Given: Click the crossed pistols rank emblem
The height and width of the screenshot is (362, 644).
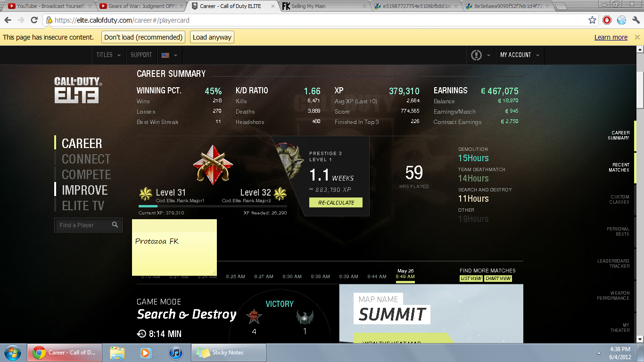Looking at the screenshot, I should (213, 165).
